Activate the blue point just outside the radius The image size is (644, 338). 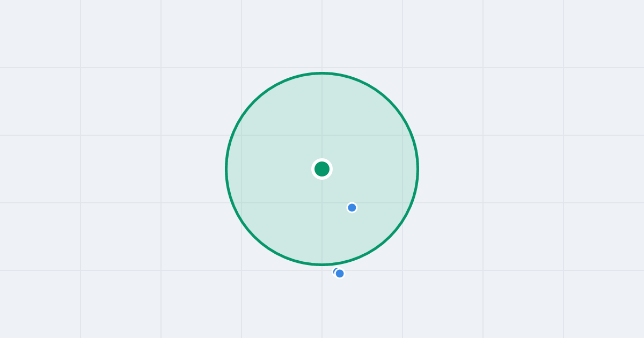(x=340, y=274)
